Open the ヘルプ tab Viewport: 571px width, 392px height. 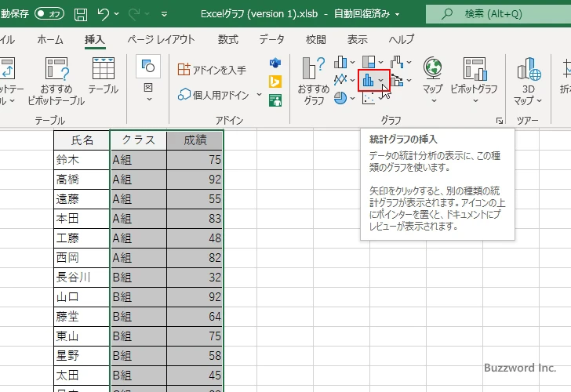point(402,39)
